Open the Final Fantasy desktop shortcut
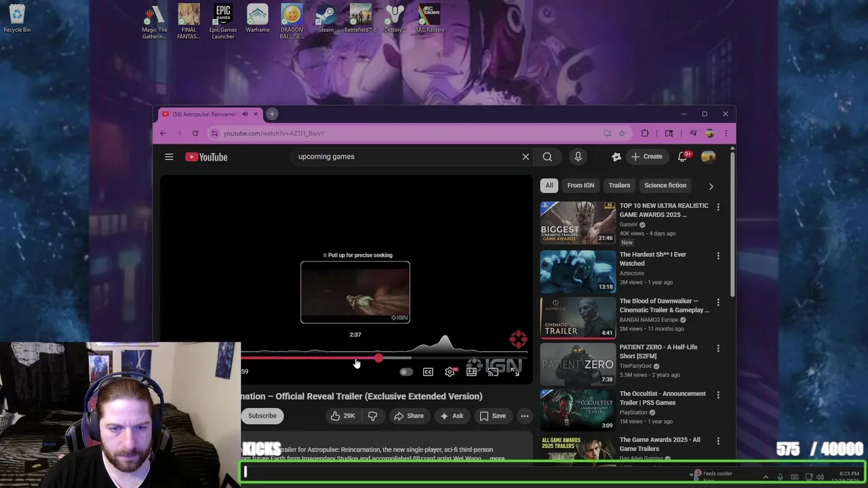This screenshot has width=868, height=488. (189, 22)
